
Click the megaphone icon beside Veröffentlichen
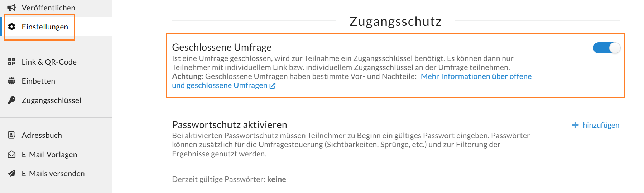(11, 8)
